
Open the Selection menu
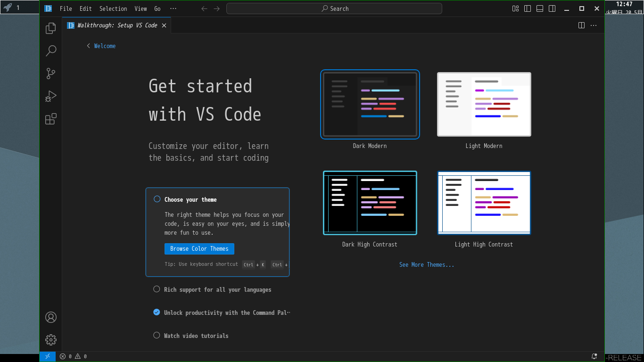[x=113, y=8]
